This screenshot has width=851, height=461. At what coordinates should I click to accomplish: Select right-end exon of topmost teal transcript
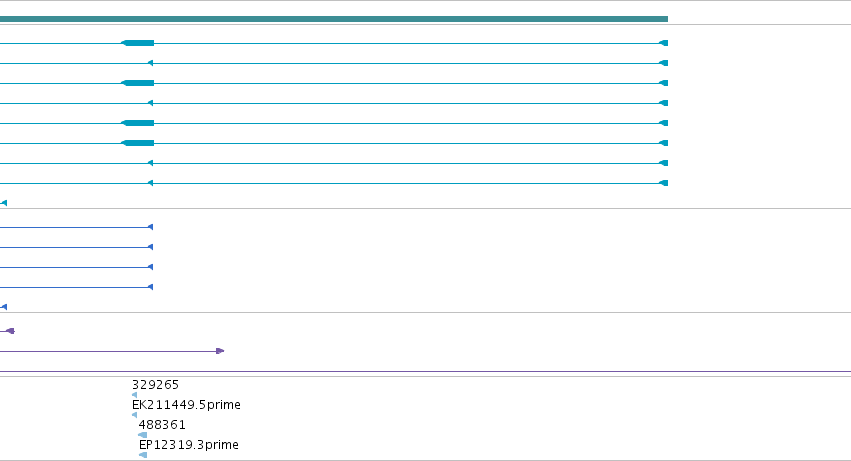pos(664,43)
